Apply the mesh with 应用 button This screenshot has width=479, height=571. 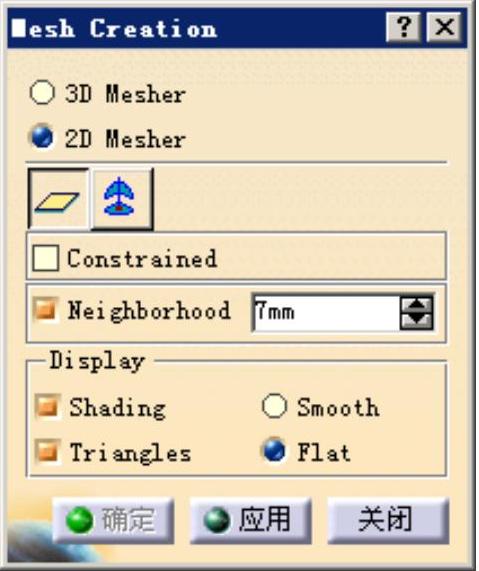(x=251, y=520)
